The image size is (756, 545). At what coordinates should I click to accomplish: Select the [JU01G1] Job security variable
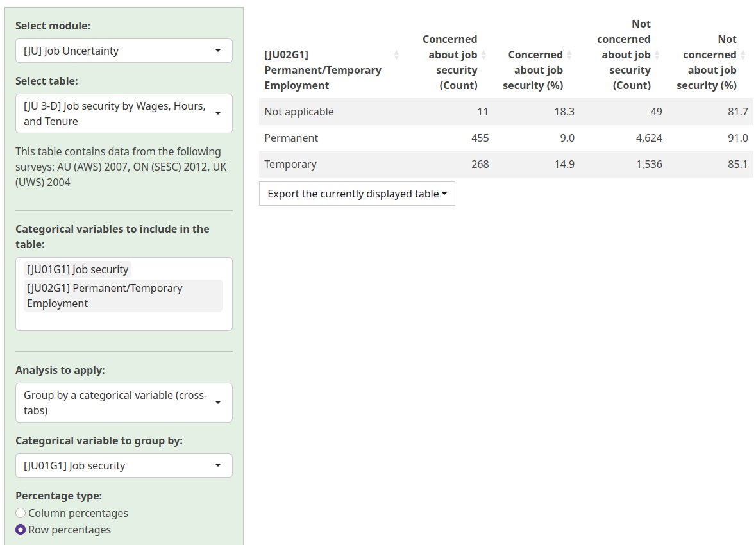(x=77, y=269)
